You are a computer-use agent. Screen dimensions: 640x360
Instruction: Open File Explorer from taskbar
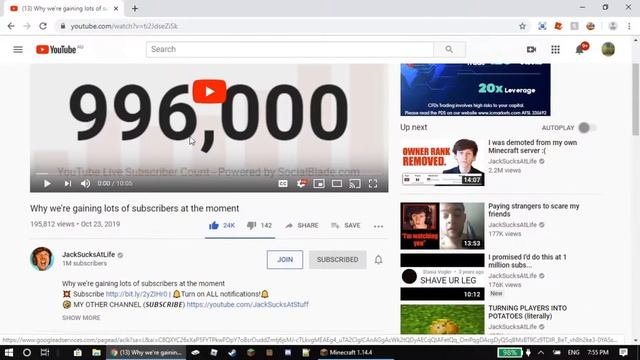pyautogui.click(x=96, y=352)
